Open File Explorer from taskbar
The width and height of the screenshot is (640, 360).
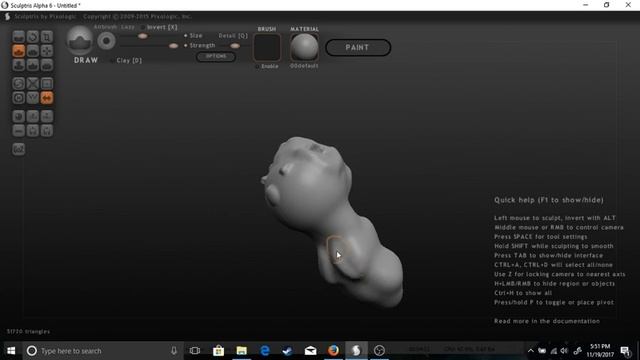point(242,351)
